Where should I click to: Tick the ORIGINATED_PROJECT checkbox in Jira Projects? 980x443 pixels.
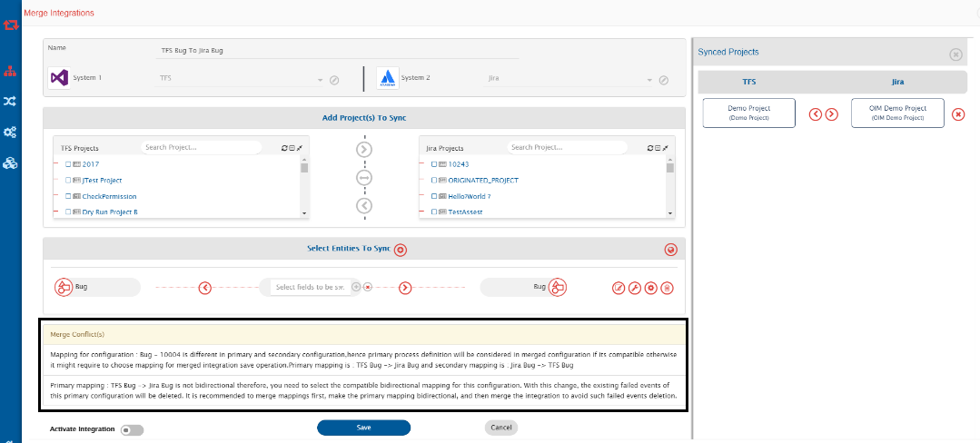tap(435, 181)
